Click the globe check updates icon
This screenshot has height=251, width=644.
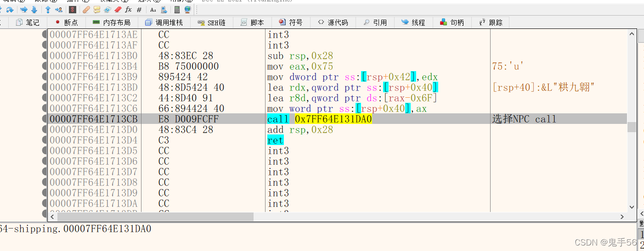[188, 10]
